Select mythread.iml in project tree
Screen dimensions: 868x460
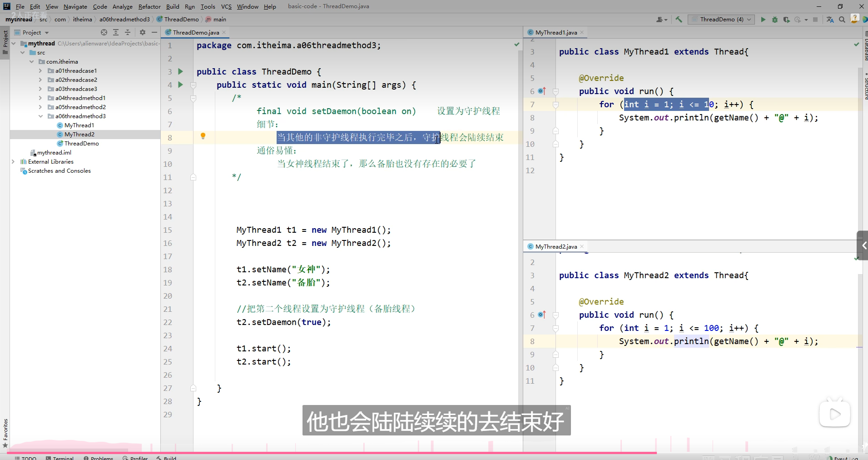54,153
